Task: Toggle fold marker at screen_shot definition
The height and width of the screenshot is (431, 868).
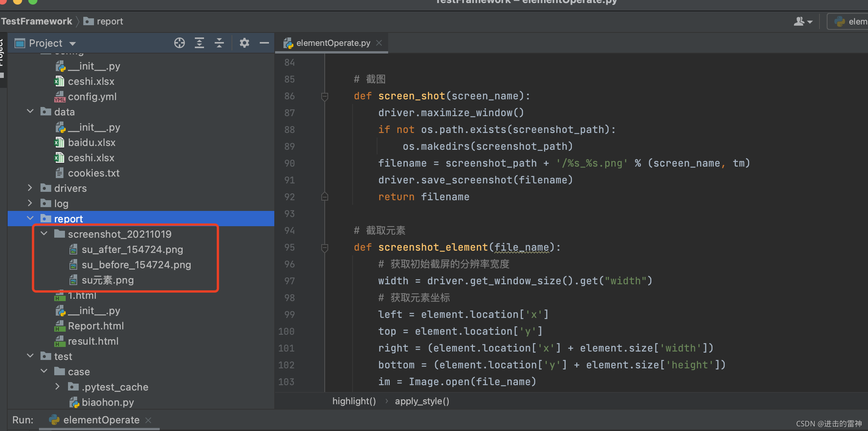Action: tap(325, 96)
